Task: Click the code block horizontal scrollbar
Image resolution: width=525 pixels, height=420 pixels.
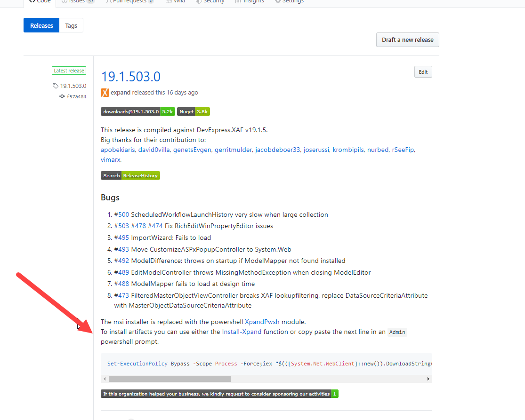Action: coord(170,379)
